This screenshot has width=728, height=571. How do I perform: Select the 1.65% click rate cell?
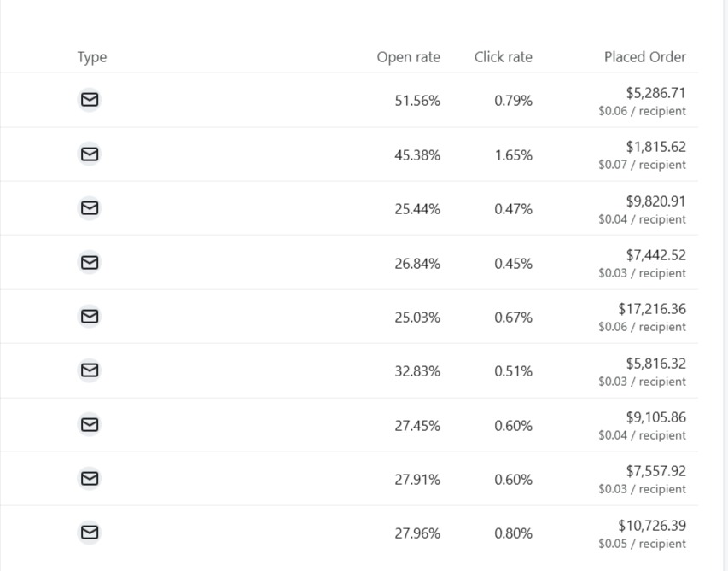click(513, 155)
